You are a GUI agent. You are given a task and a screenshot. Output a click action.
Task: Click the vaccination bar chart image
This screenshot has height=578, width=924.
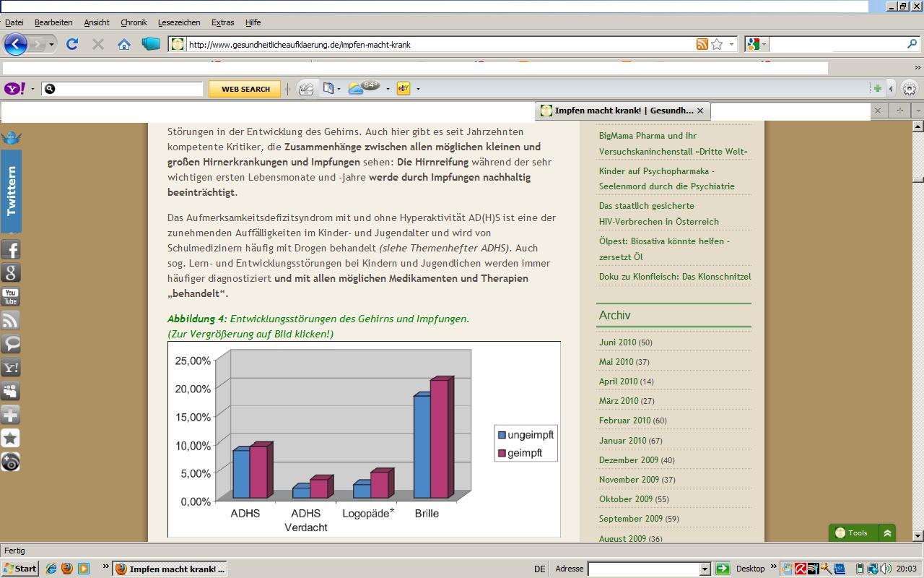364,439
